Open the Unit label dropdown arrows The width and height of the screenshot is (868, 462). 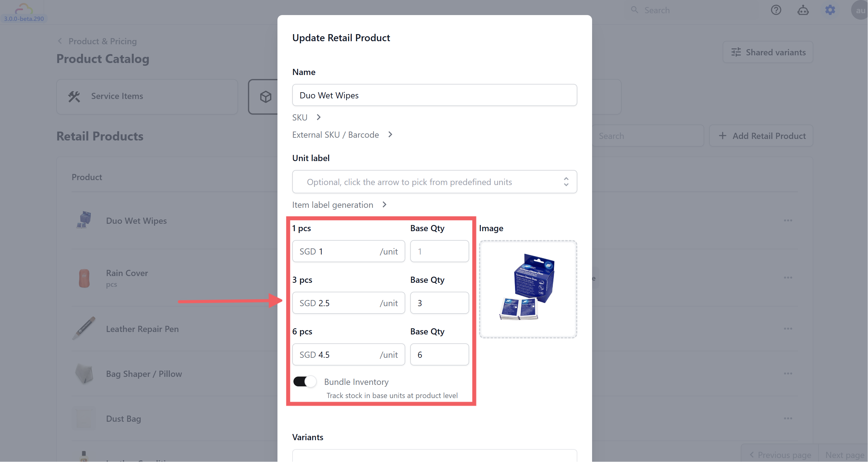tap(566, 182)
